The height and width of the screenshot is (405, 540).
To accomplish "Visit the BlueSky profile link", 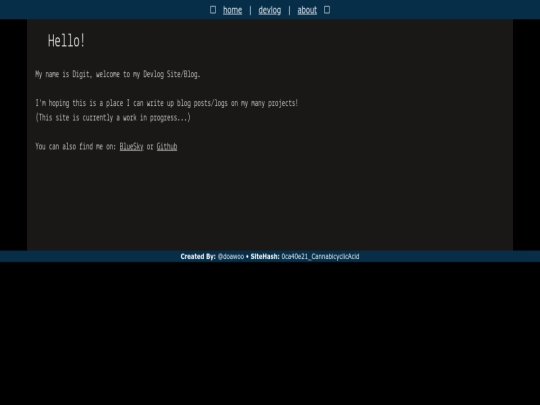I will 131,147.
